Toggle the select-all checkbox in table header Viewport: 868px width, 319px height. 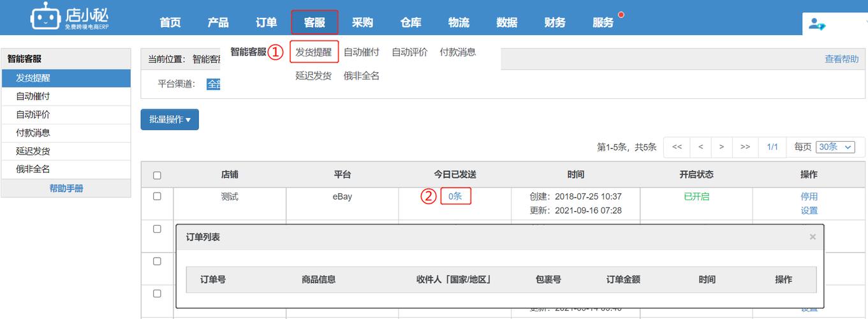pos(157,175)
